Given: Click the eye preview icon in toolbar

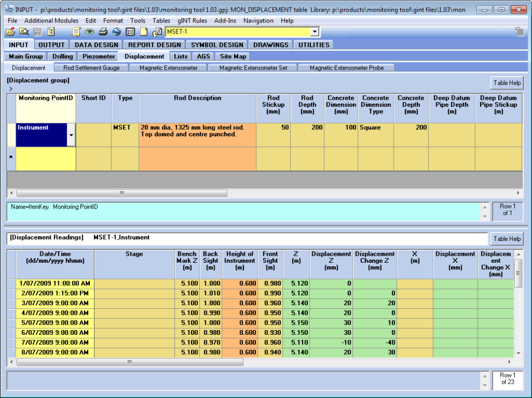Looking at the screenshot, I should (90, 32).
